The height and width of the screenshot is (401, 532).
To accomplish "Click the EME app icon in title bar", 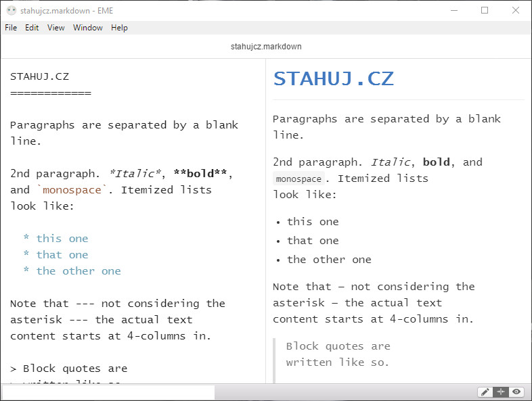I will click(12, 11).
